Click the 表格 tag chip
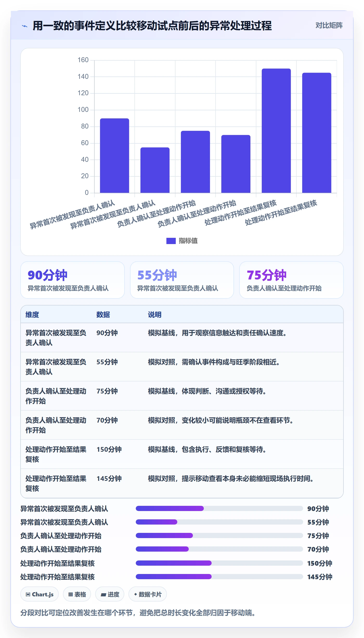The width and height of the screenshot is (364, 638). coord(77,594)
